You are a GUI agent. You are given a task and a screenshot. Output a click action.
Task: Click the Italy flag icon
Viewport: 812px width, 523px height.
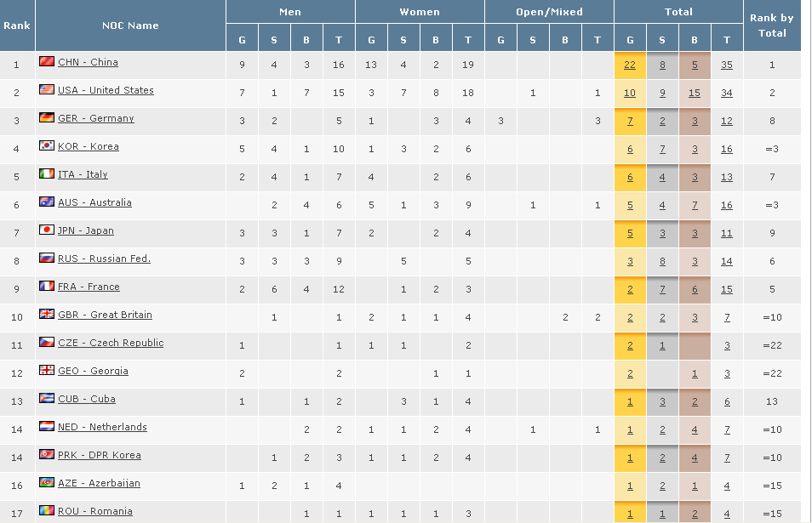48,174
